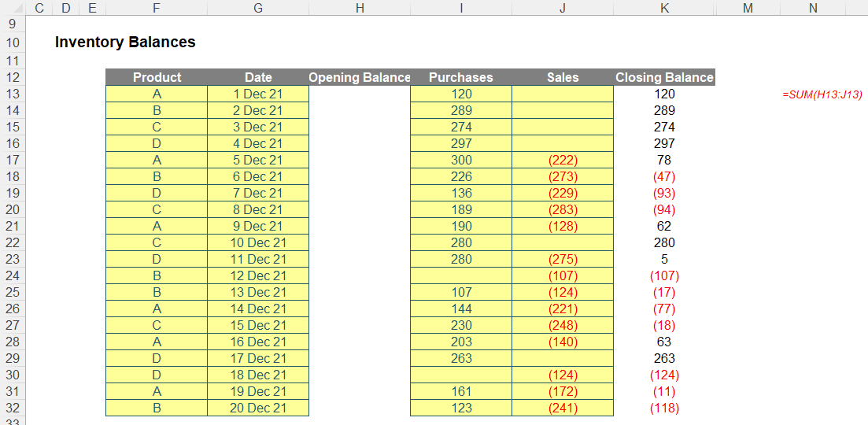Screen dimensions: 868x425
Task: Select the Sales column header cell
Action: pos(563,77)
